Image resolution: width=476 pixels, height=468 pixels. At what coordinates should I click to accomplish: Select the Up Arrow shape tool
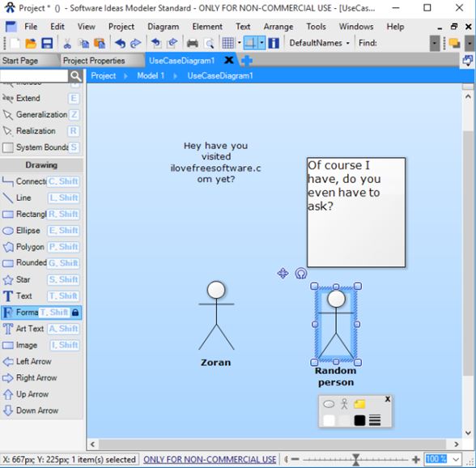point(40,394)
